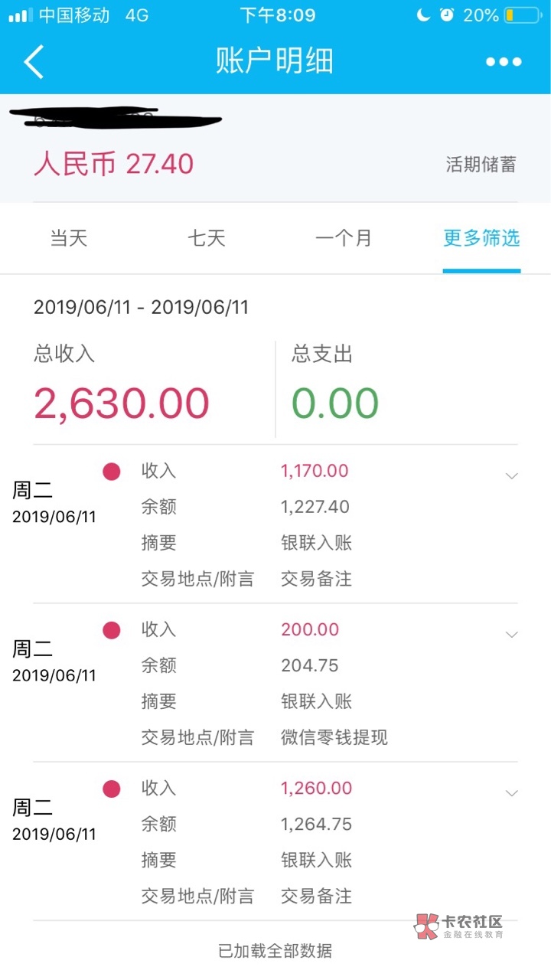Tap the alarm clock status icon
The height and width of the screenshot is (980, 551).
[x=447, y=15]
